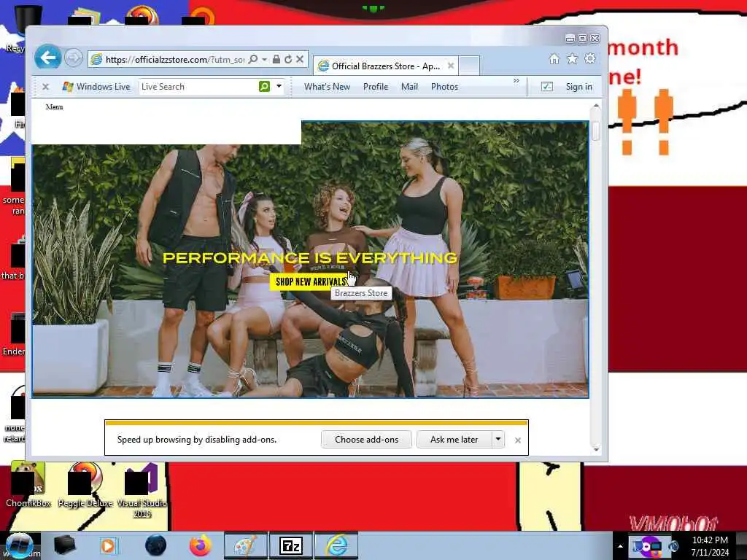Click the black box taskbar icon
747x560 pixels.
[x=64, y=545]
